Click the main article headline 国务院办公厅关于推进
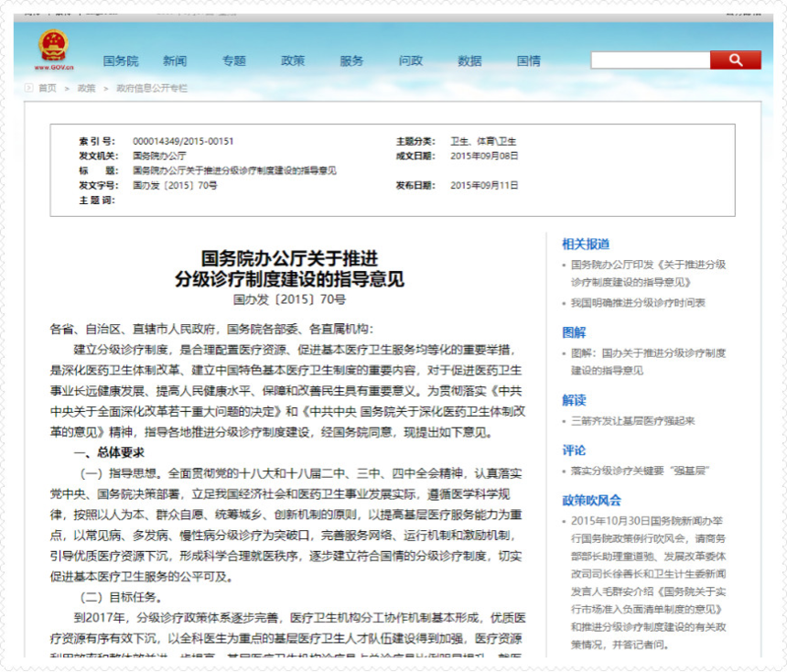The image size is (787, 672). [x=289, y=259]
